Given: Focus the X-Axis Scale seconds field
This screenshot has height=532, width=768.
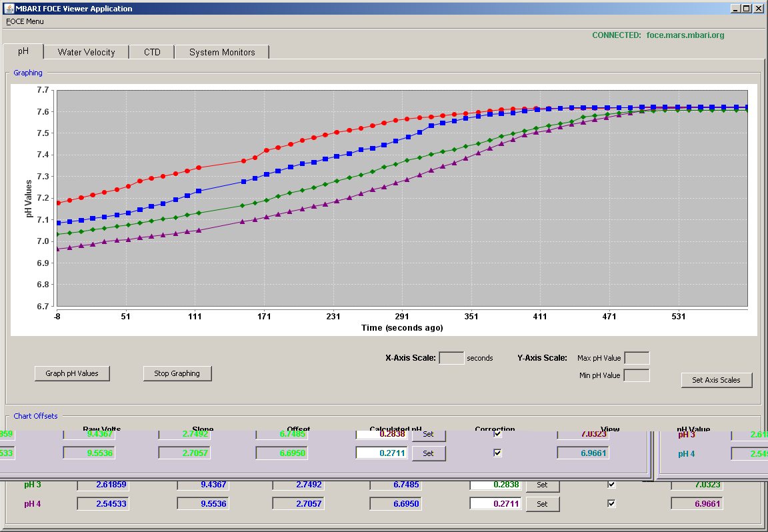Looking at the screenshot, I should [x=451, y=358].
